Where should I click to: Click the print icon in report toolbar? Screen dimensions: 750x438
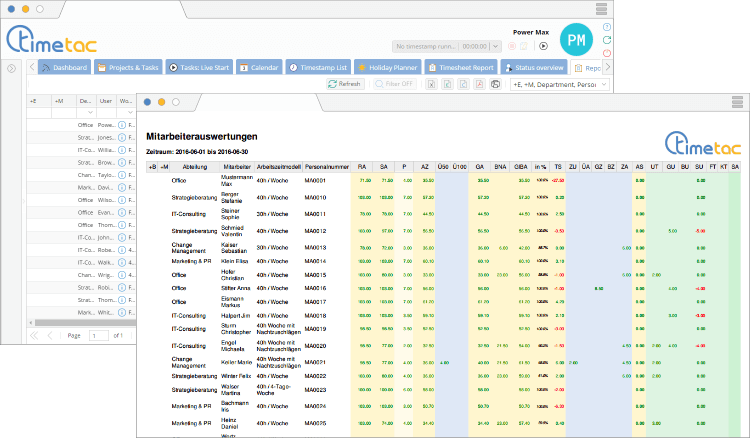[x=495, y=84]
